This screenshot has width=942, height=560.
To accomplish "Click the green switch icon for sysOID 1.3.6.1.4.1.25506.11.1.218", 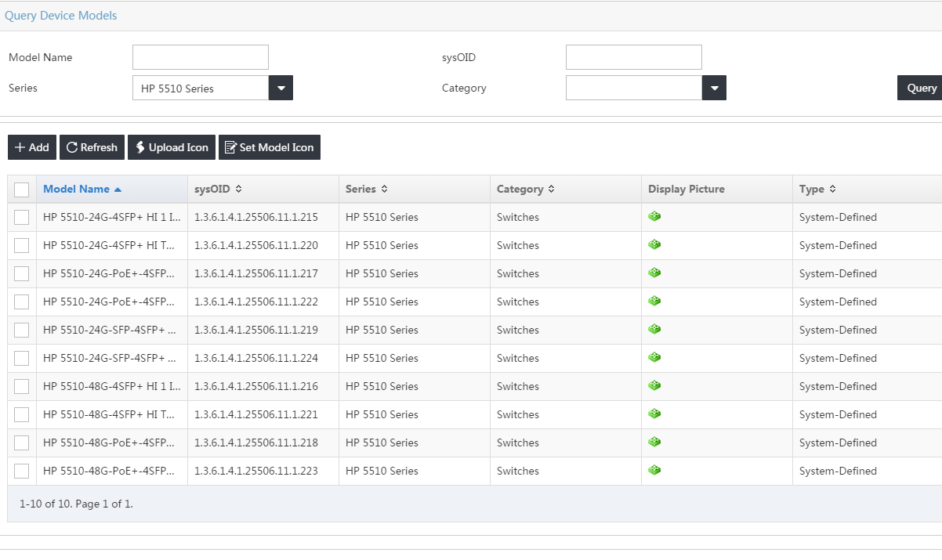I will 654,443.
